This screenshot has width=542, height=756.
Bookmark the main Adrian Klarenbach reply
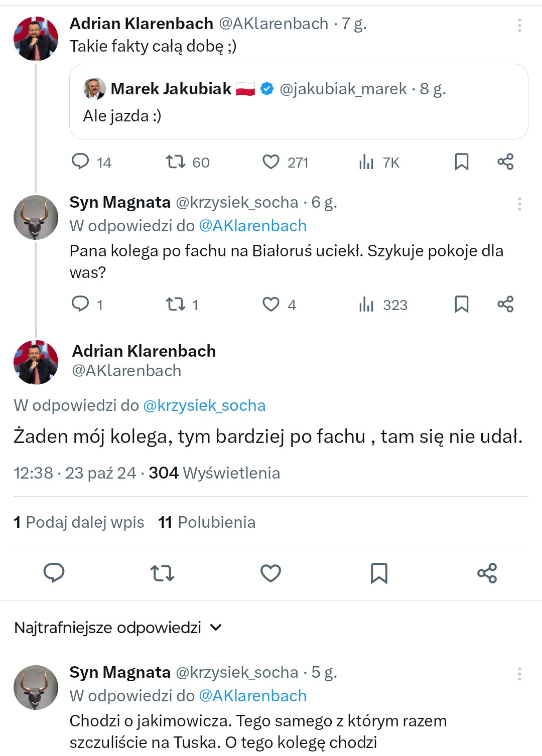click(379, 573)
